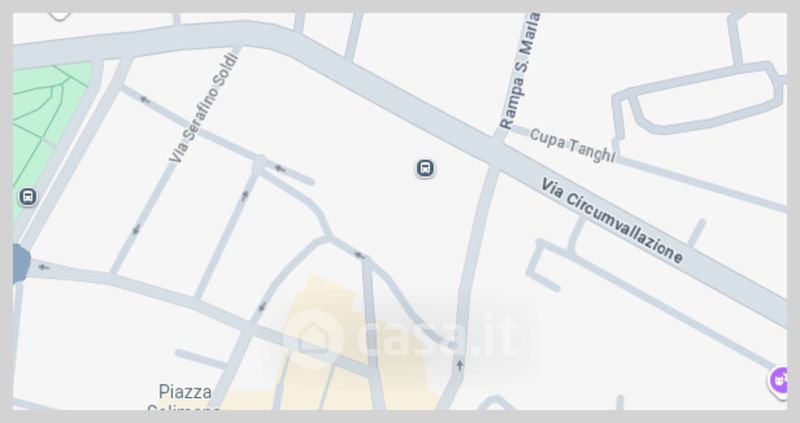Click the casa.it house logo watermark
Screen dimensions: 800x423
pyautogui.click(x=312, y=337)
